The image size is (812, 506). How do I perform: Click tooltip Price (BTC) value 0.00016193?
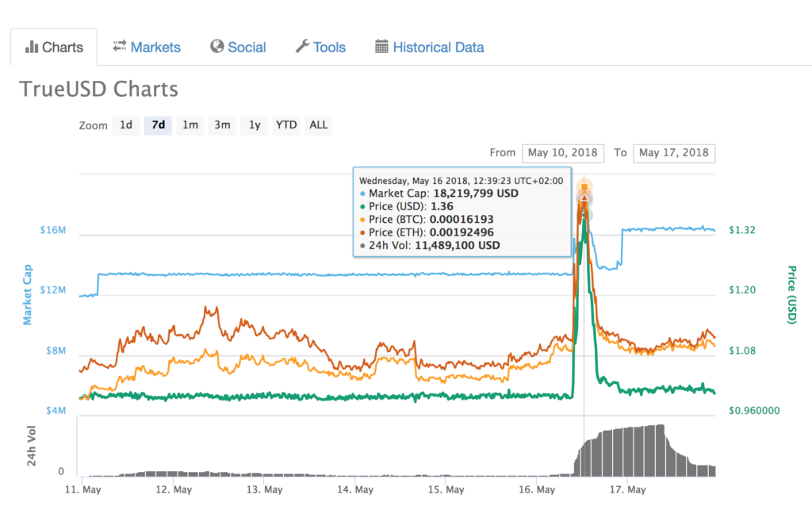(x=462, y=219)
